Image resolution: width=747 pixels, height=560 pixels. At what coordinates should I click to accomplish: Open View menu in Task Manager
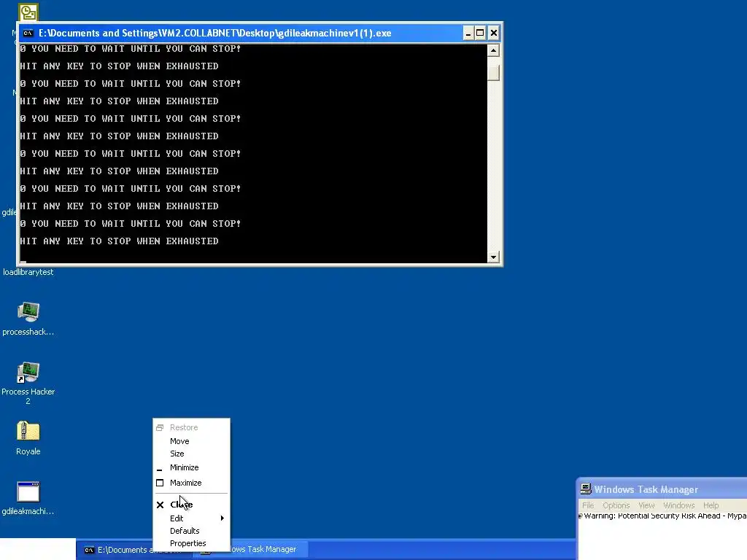(x=646, y=505)
